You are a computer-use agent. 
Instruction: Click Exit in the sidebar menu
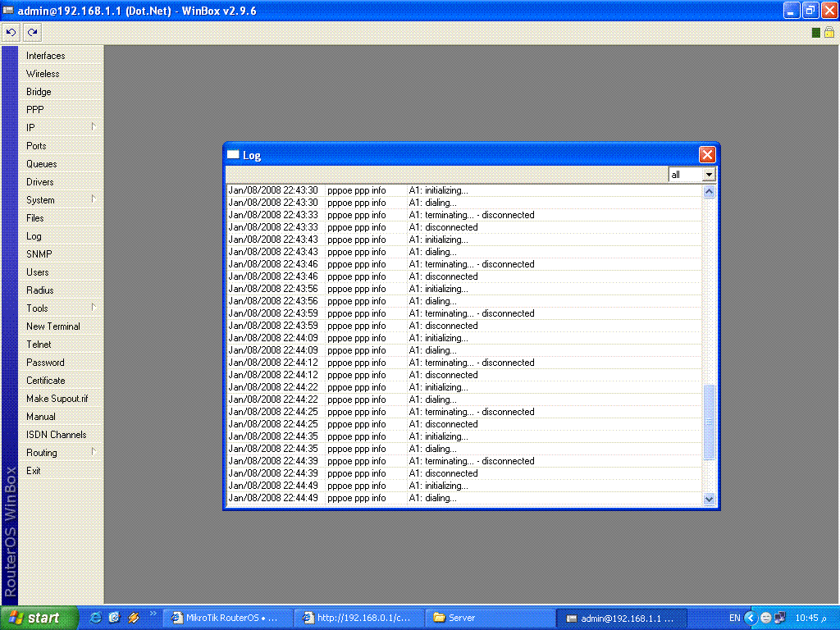click(61, 471)
